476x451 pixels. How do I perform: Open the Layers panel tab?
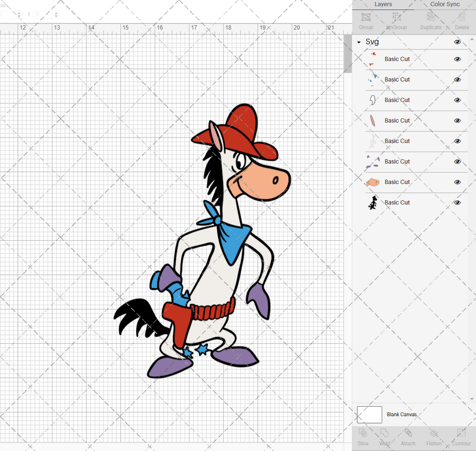(x=383, y=4)
